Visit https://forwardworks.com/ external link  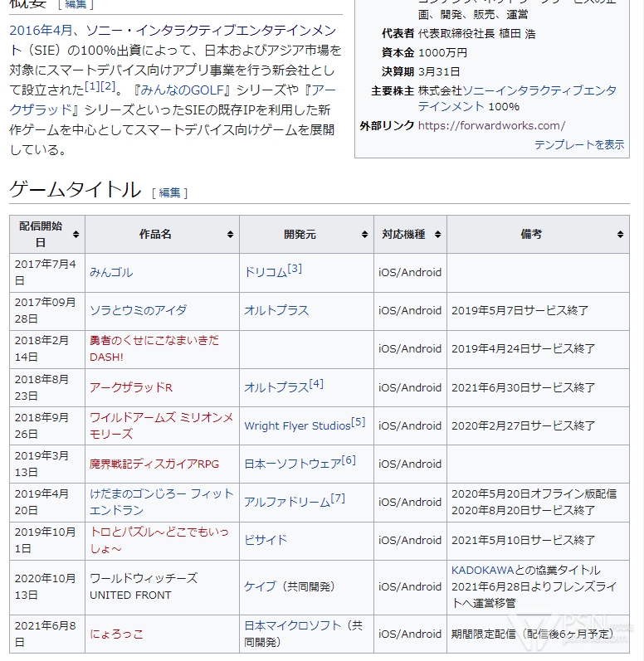point(491,125)
